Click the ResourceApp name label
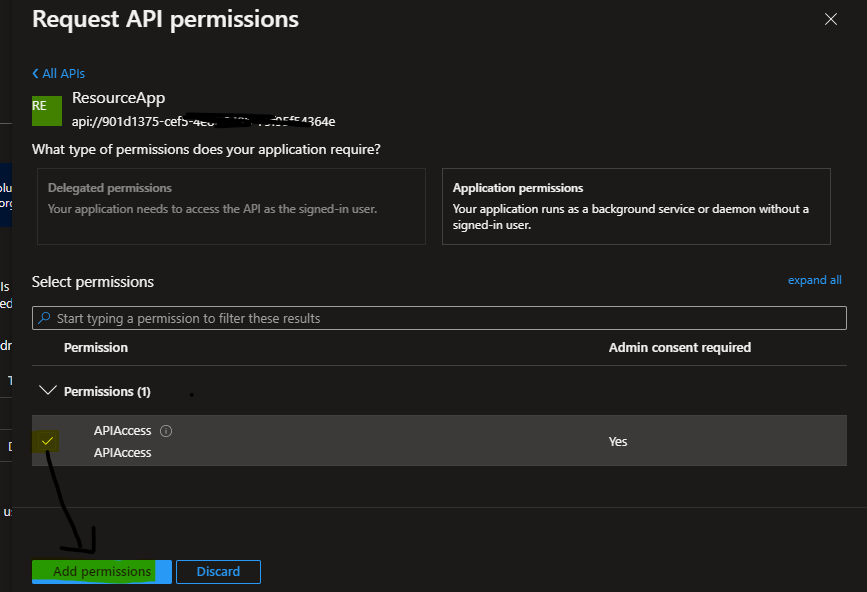Screen dimensions: 867x592 118,99
